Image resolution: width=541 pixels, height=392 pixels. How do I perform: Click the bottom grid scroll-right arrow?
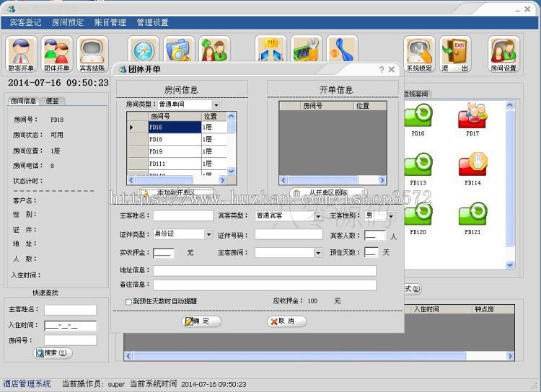point(510,356)
